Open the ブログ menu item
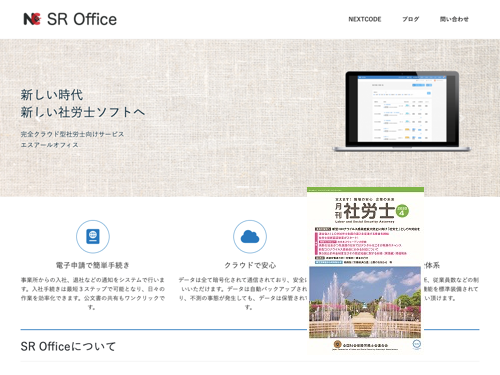The height and width of the screenshot is (375, 500). (x=410, y=19)
